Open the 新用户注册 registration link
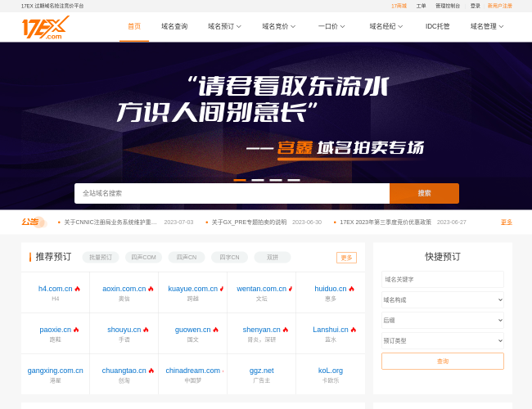This screenshot has height=409, width=532. [499, 6]
